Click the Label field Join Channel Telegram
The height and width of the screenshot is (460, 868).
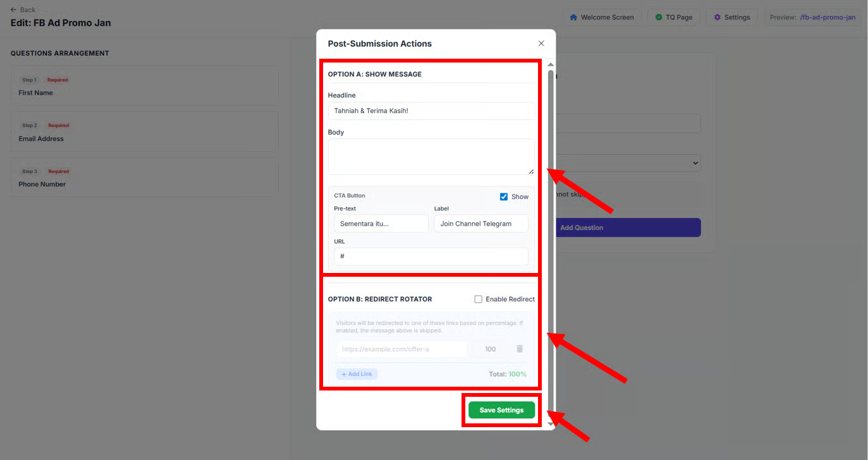click(x=480, y=224)
